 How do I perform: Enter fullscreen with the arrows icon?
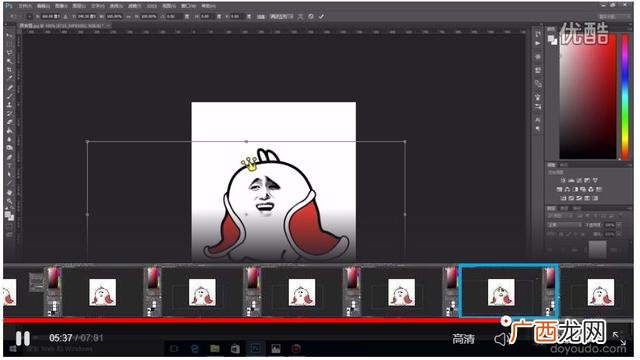pos(619,338)
